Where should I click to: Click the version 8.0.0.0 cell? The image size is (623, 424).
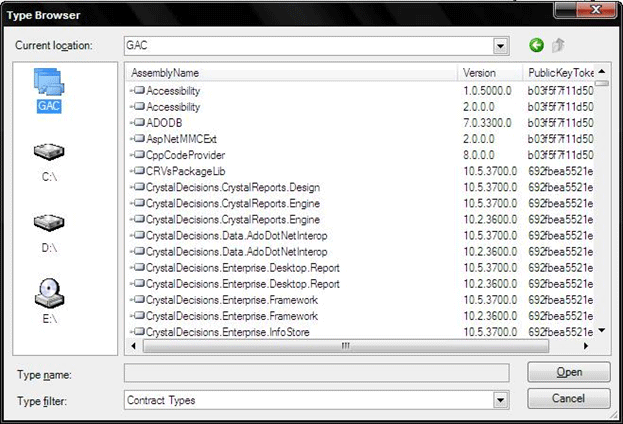tap(479, 155)
